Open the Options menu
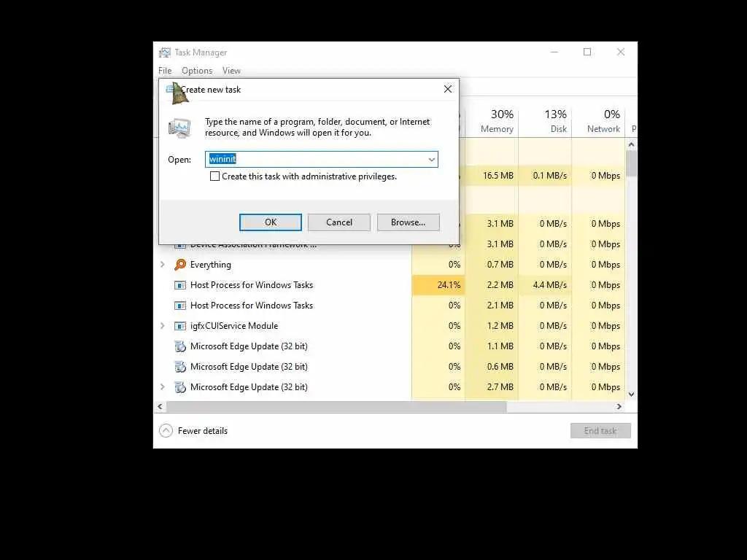Viewport: 747px width, 560px height. pyautogui.click(x=197, y=71)
